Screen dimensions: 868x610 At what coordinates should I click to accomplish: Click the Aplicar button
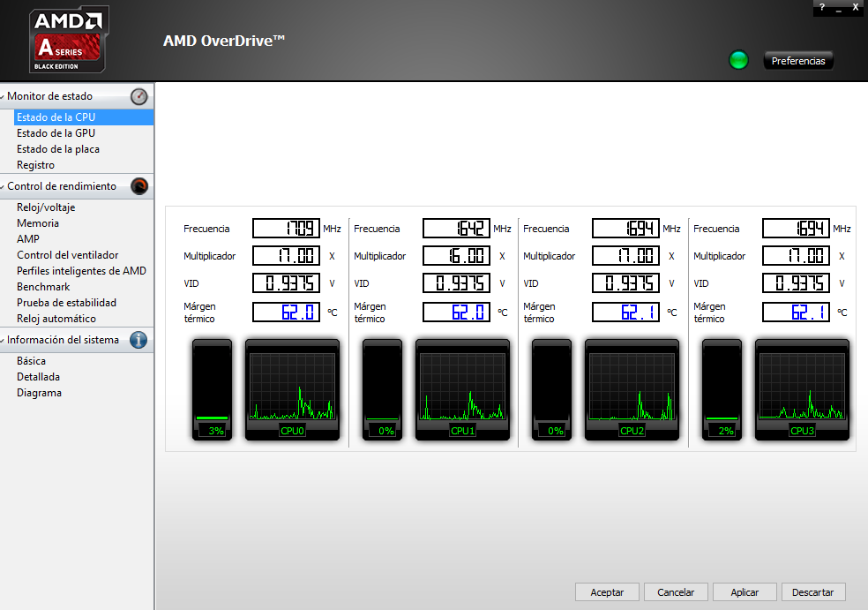pyautogui.click(x=745, y=592)
